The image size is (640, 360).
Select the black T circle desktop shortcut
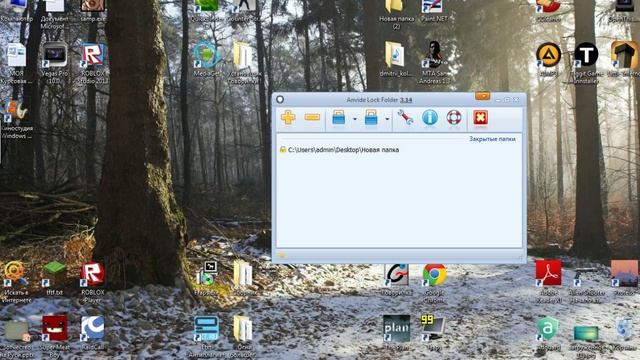coord(587,63)
